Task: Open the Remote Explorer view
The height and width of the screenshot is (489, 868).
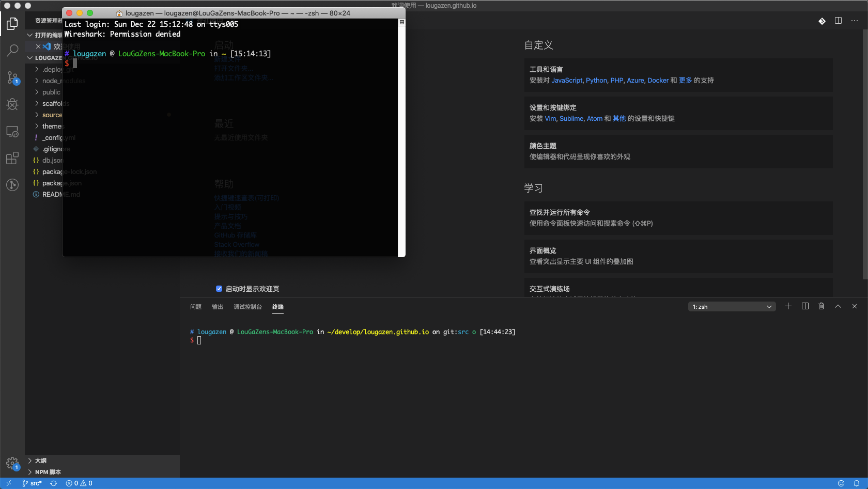Action: click(12, 132)
